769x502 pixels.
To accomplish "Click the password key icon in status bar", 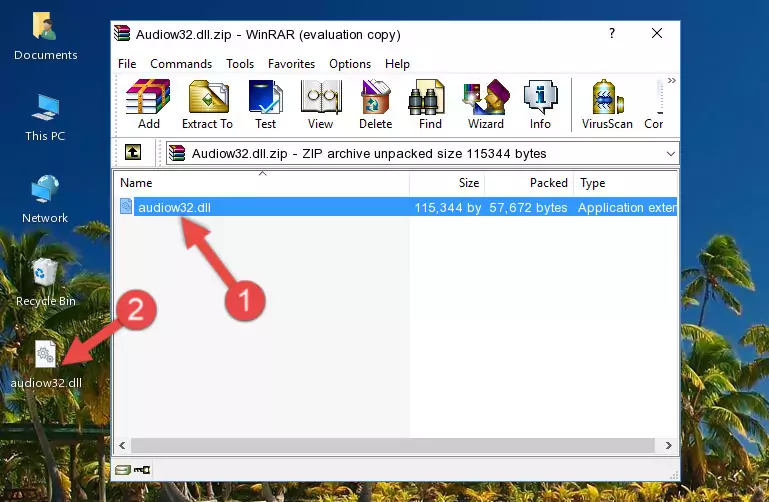I will pos(142,470).
